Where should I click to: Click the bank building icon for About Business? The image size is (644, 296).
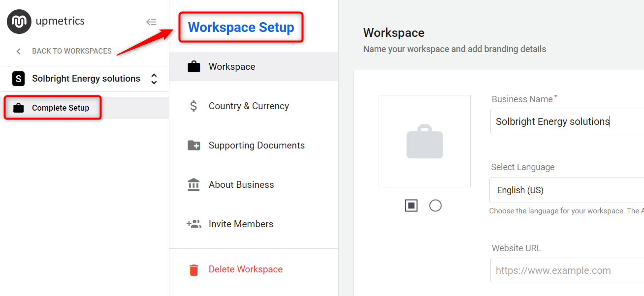193,184
